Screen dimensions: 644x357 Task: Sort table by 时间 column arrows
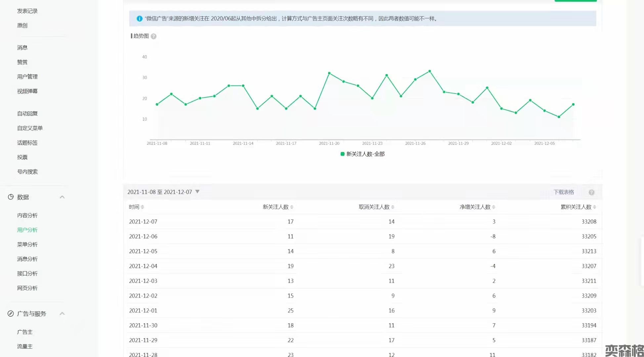tap(142, 207)
